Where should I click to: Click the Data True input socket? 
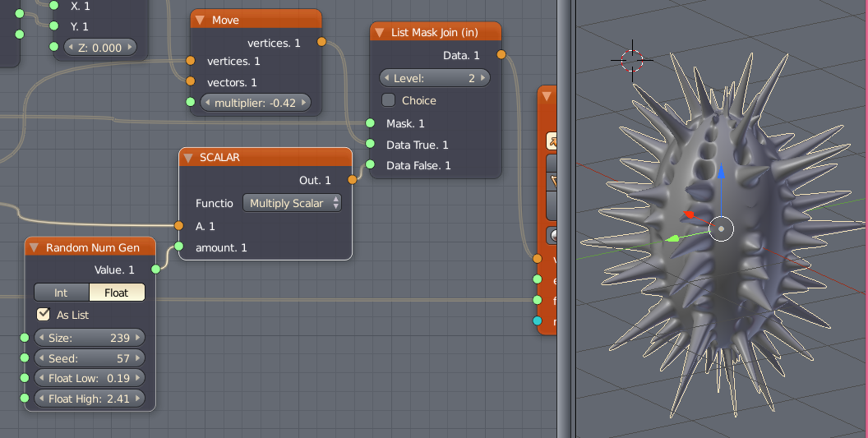(371, 144)
